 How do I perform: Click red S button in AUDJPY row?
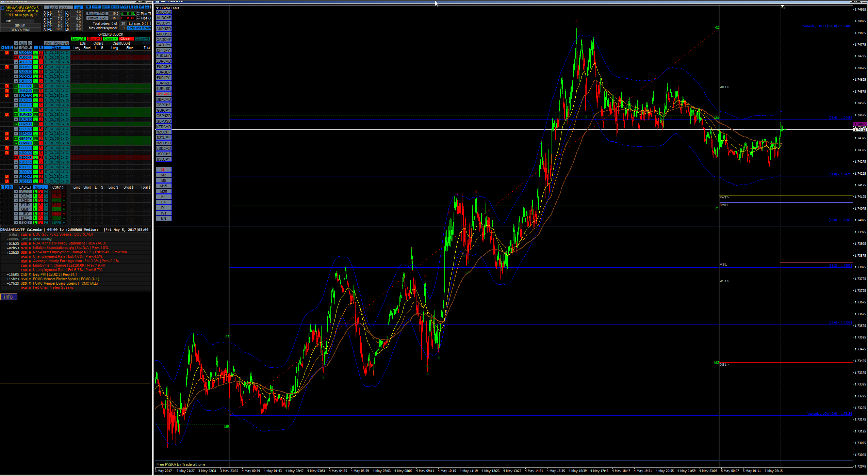pos(41,62)
